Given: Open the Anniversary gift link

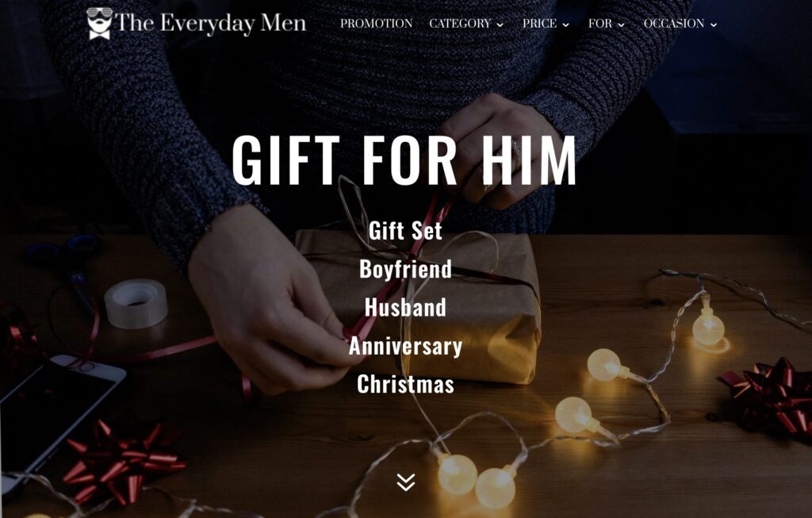Looking at the screenshot, I should coord(405,346).
